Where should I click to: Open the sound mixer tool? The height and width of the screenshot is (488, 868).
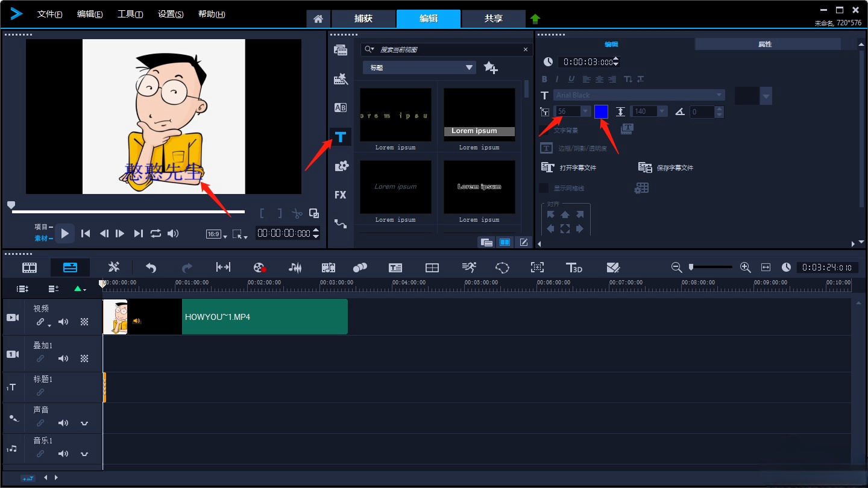[x=295, y=267]
